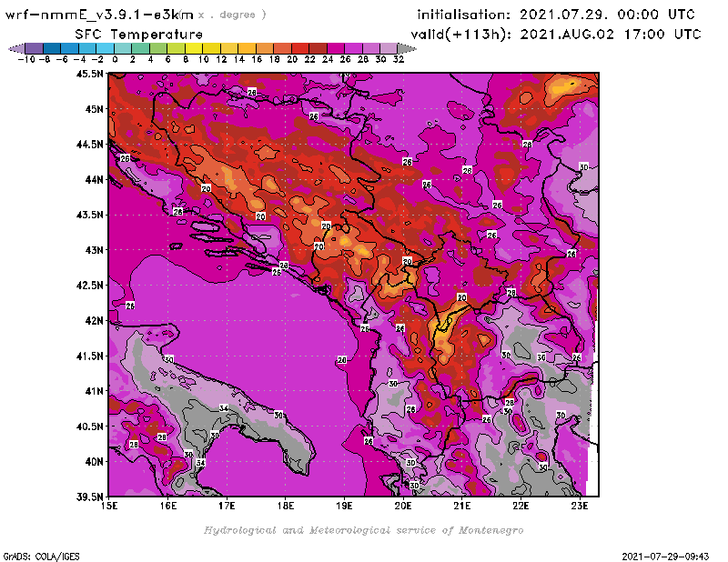Click the model title 'wrf-nmmE_v3.9.1-e3km'
728x562 pixels.
[99, 15]
